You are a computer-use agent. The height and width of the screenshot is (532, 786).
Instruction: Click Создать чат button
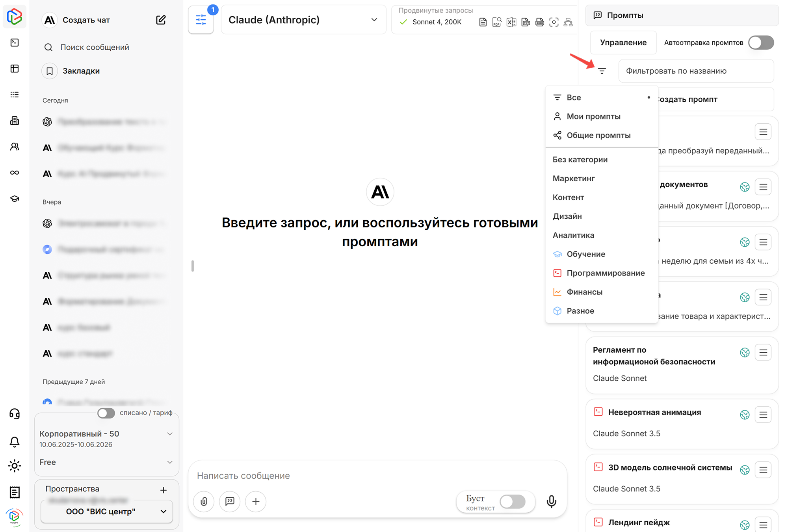[x=86, y=20]
